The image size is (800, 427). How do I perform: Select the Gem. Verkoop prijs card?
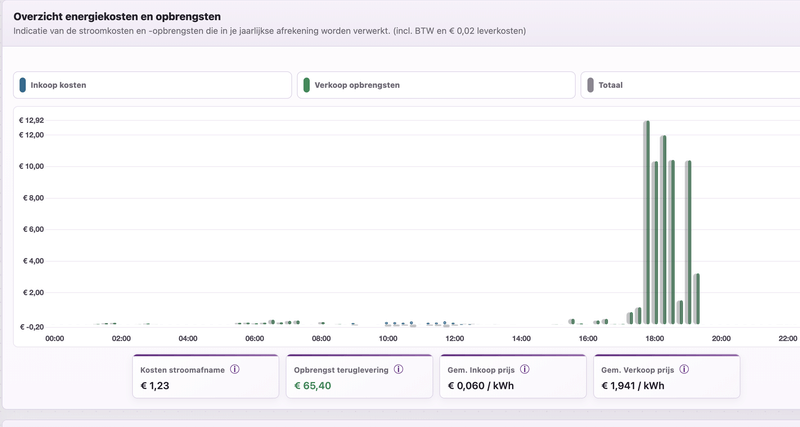click(667, 376)
